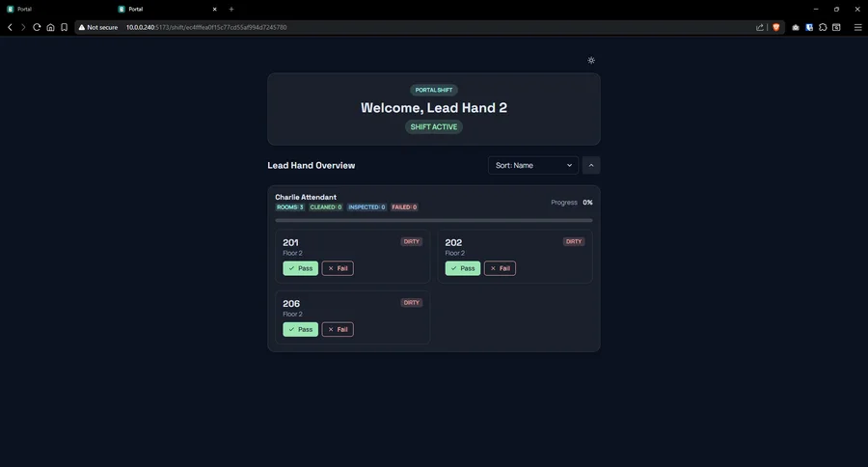This screenshot has height=467, width=868.
Task: Click the DIRTY badge on room 202
Action: [x=574, y=241]
